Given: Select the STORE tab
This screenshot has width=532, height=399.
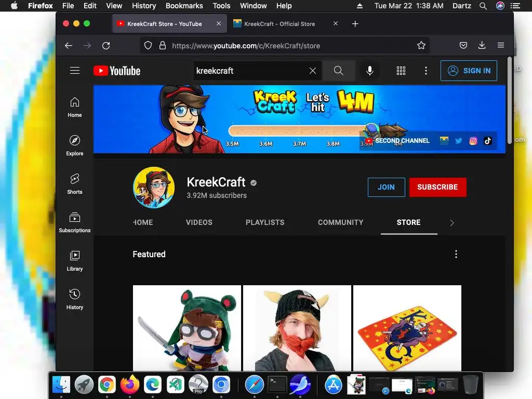Looking at the screenshot, I should pyautogui.click(x=409, y=222).
